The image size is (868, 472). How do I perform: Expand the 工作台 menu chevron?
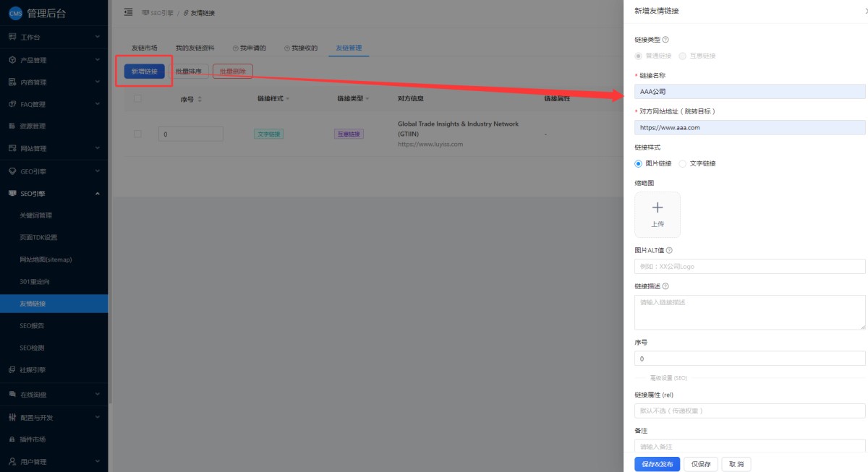(98, 37)
